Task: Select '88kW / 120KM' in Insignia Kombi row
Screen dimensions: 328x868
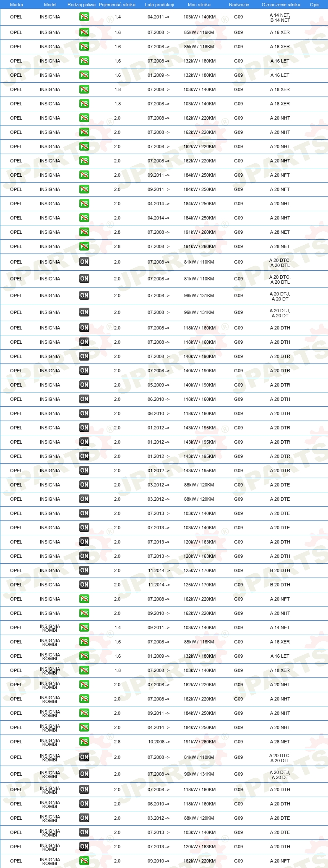Action: (x=199, y=818)
